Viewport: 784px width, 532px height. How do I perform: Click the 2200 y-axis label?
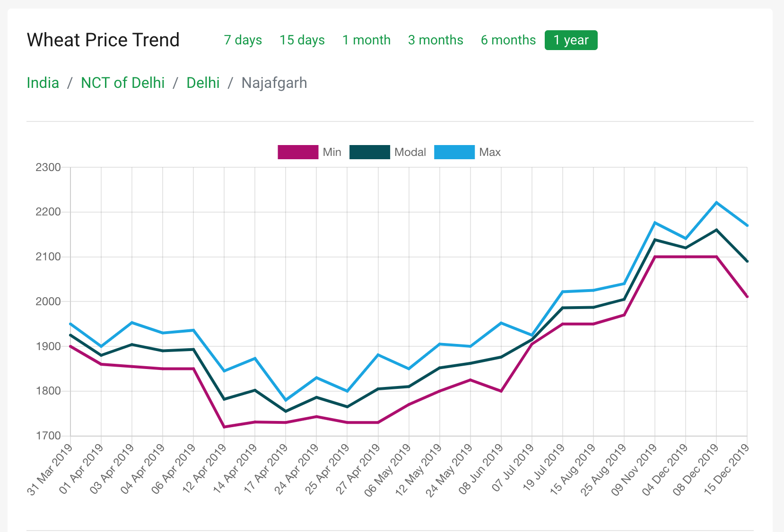48,212
